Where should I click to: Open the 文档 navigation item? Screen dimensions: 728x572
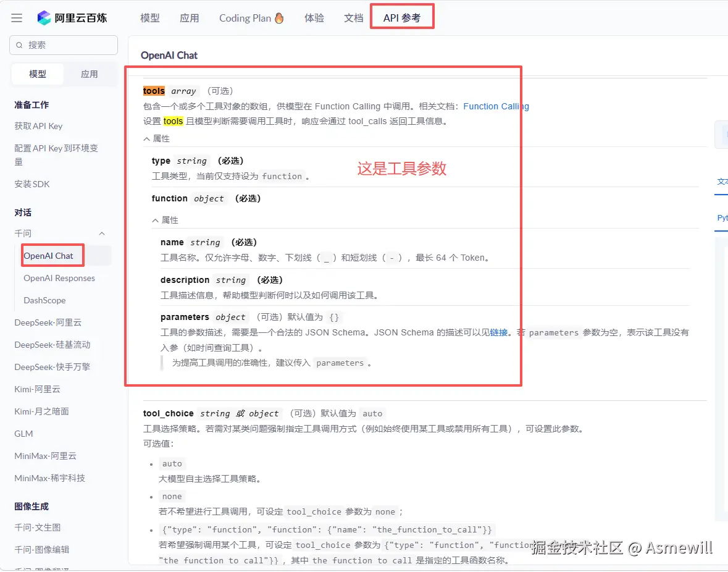(353, 18)
